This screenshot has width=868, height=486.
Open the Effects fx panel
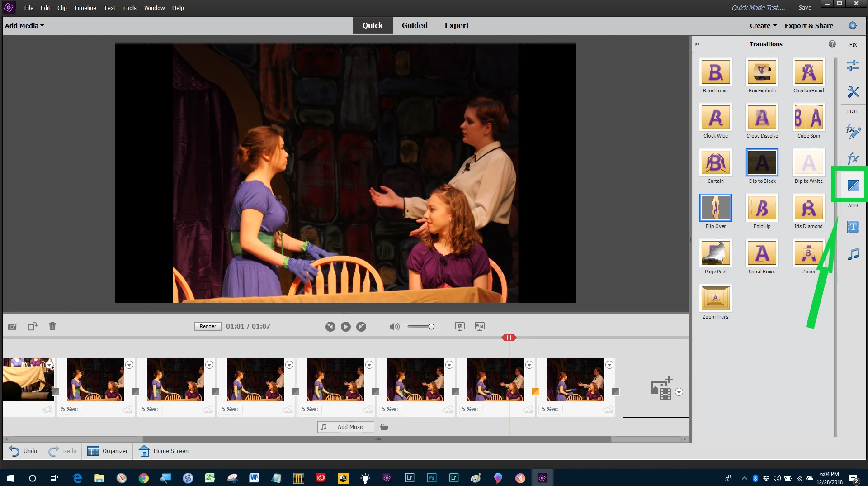point(853,158)
